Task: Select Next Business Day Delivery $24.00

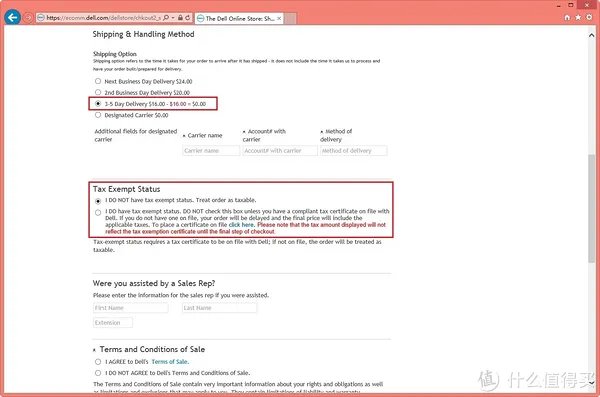Action: 98,81
